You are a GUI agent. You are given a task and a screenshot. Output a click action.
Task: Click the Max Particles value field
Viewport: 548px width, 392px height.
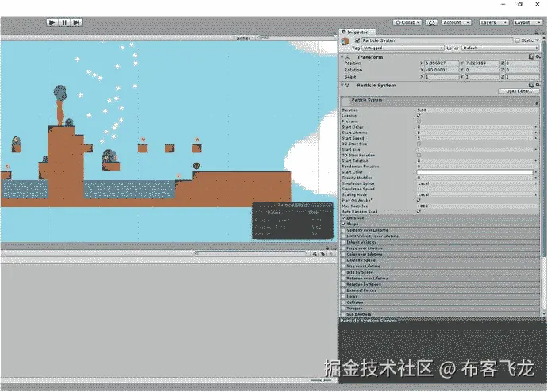tap(477, 206)
